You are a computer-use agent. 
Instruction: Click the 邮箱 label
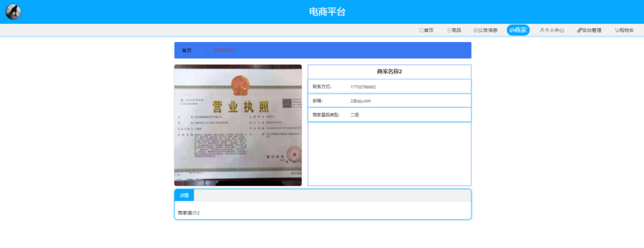pos(317,101)
